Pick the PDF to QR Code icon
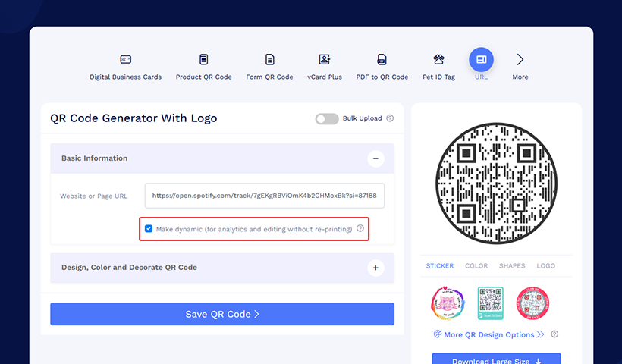This screenshot has width=622, height=364. 382,60
